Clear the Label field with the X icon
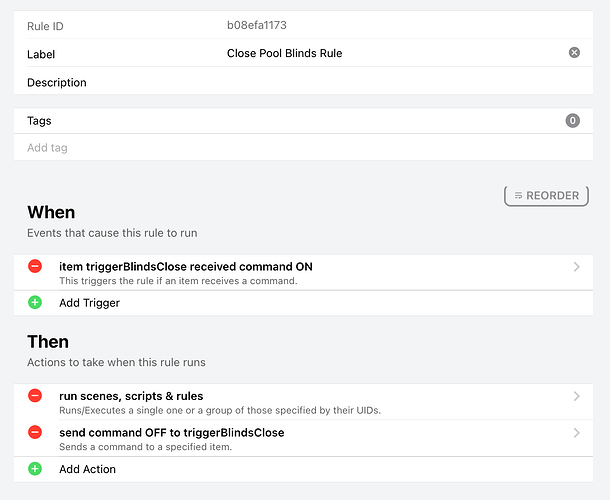Viewport: 610px width, 500px height. (x=574, y=53)
